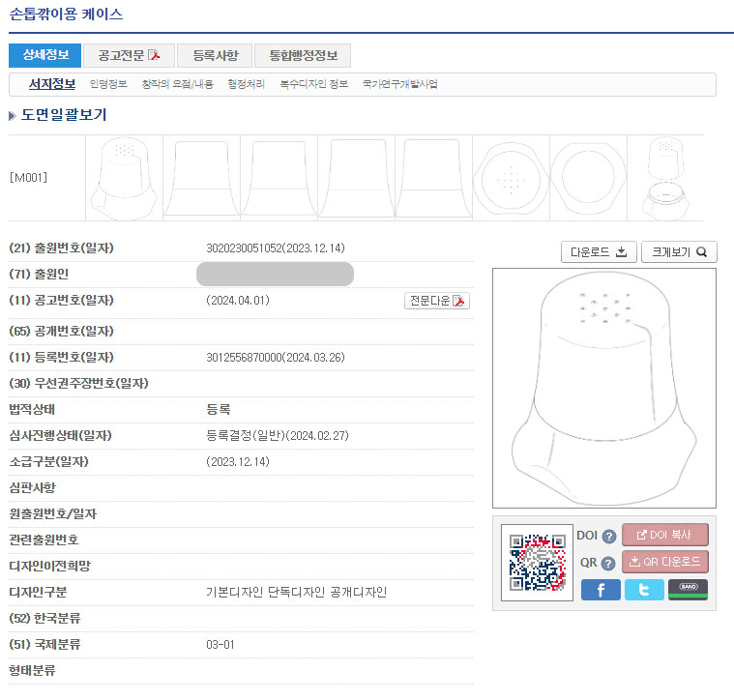Share the design on Facebook
Viewport: 734px width, 700px height.
(x=601, y=589)
